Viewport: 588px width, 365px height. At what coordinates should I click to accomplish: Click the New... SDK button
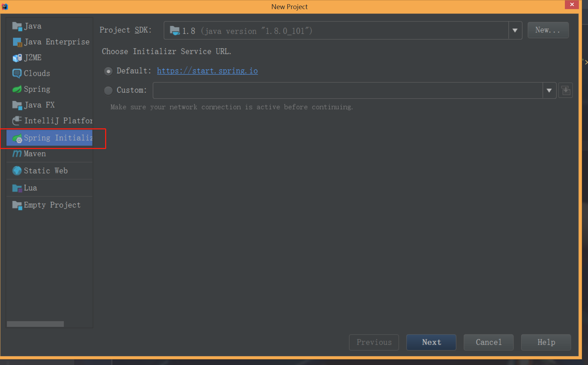[x=548, y=30]
